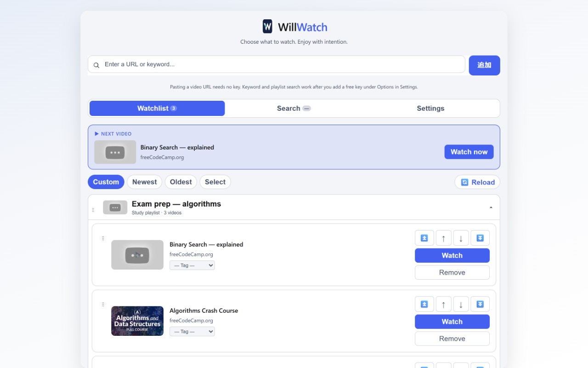Focus the URL or keyword input
The image size is (588, 368).
coord(277,64)
